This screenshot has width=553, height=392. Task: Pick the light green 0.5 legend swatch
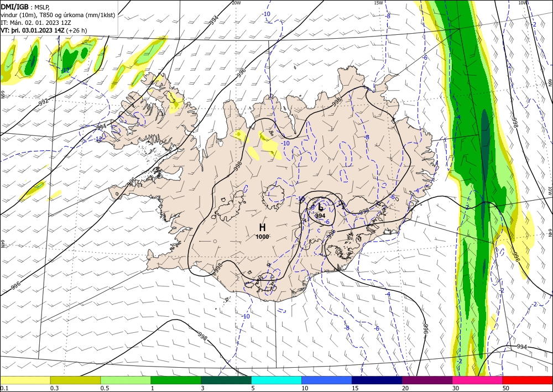coord(126,380)
